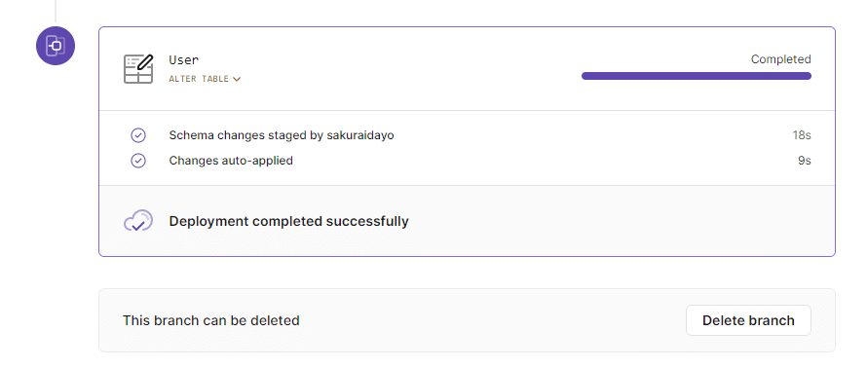The width and height of the screenshot is (868, 368).
Task: Expand the ALTER TABLE chevron
Action: tap(237, 79)
